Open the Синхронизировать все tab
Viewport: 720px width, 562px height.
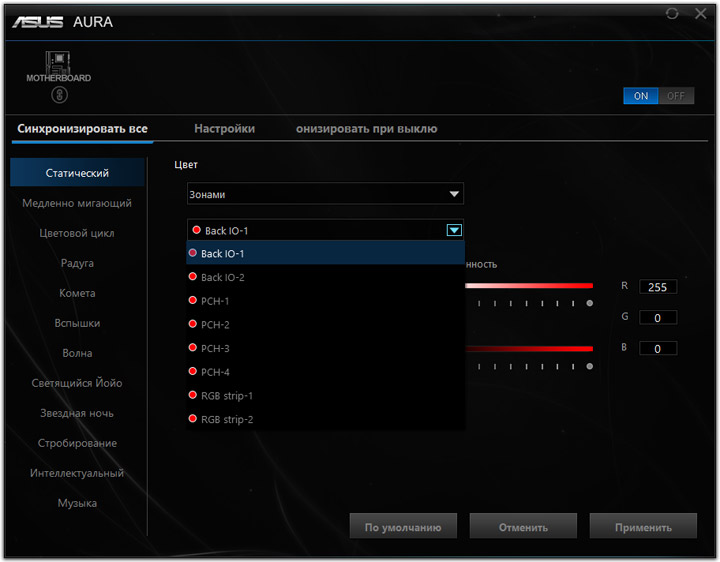click(82, 129)
